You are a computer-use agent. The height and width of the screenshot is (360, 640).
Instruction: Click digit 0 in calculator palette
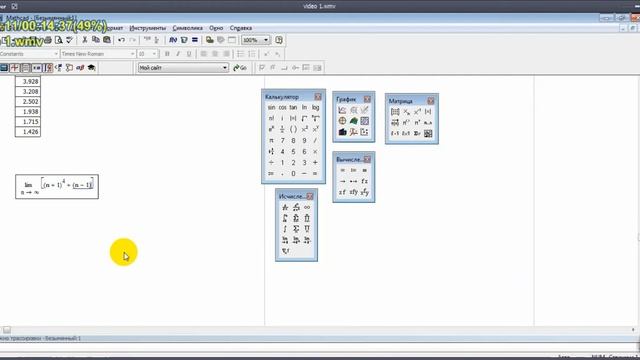[293, 173]
